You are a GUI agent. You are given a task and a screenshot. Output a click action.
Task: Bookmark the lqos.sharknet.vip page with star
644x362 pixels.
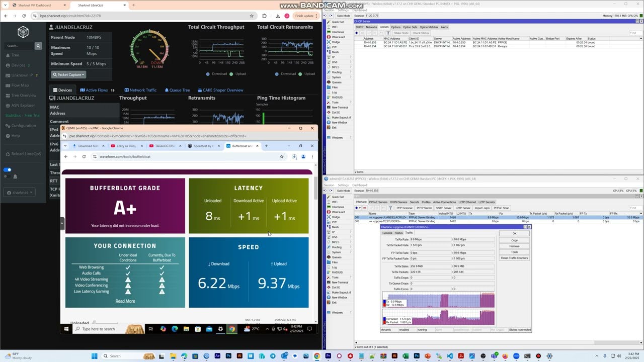pyautogui.click(x=252, y=16)
